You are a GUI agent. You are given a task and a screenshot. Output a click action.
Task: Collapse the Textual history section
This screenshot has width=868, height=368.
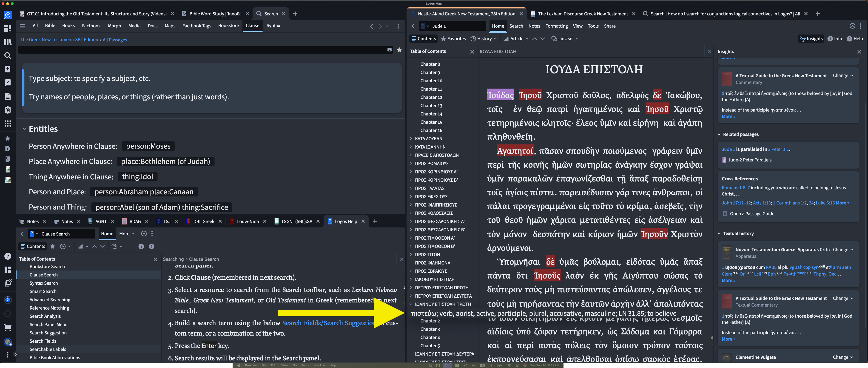click(719, 233)
